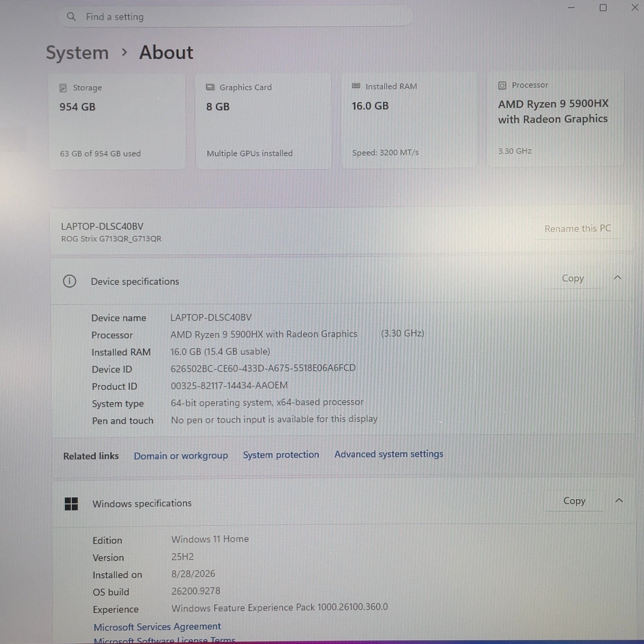Click ROG Strix G713QR_G713QR model text
The width and height of the screenshot is (644, 644).
tap(111, 239)
